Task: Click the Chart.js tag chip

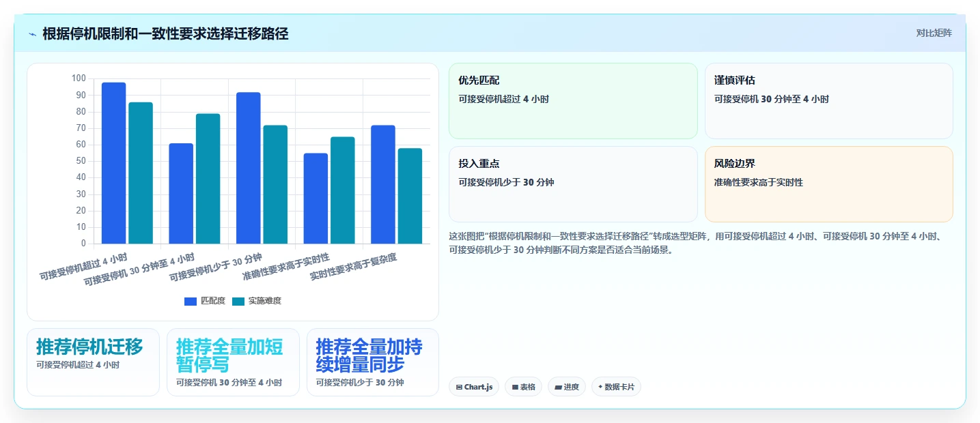Action: pyautogui.click(x=474, y=387)
